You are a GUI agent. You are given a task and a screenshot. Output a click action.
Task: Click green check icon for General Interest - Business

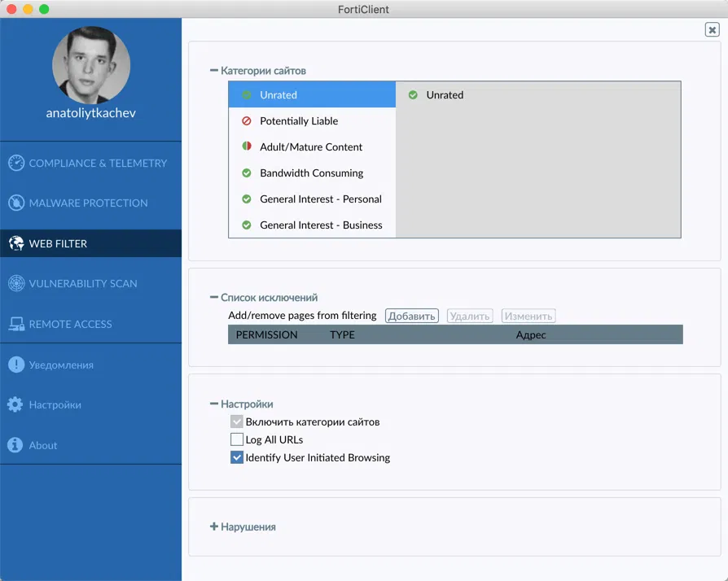[x=247, y=225]
